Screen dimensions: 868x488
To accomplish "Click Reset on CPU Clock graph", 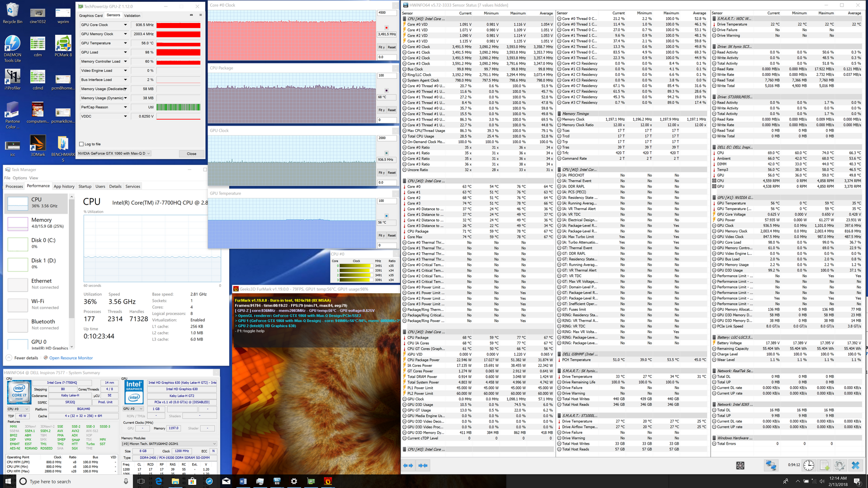I will pyautogui.click(x=392, y=47).
